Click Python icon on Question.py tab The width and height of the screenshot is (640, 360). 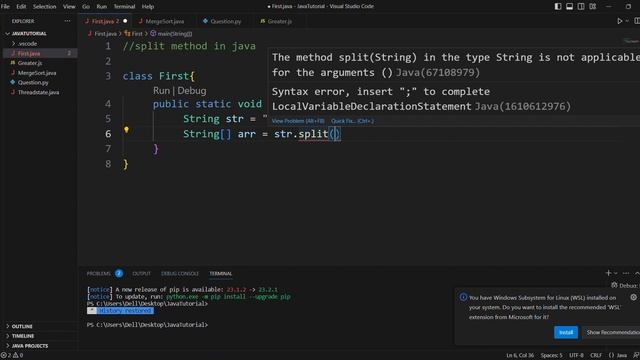[x=205, y=21]
